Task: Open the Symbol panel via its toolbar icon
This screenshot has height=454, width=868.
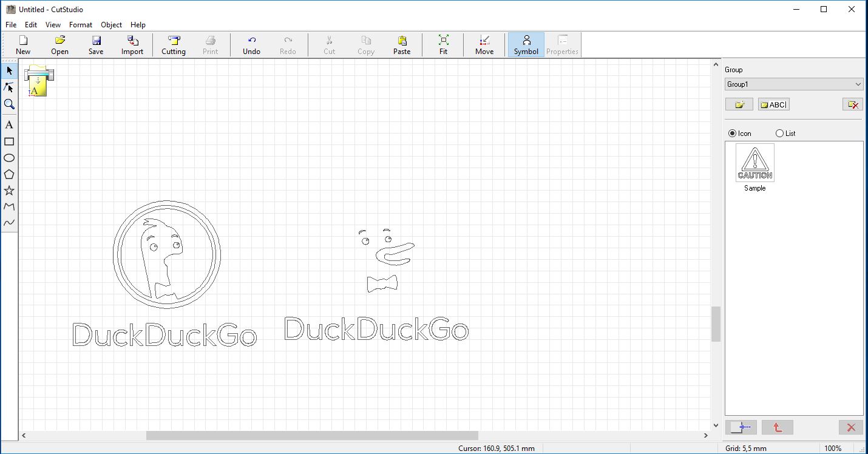Action: click(x=526, y=44)
